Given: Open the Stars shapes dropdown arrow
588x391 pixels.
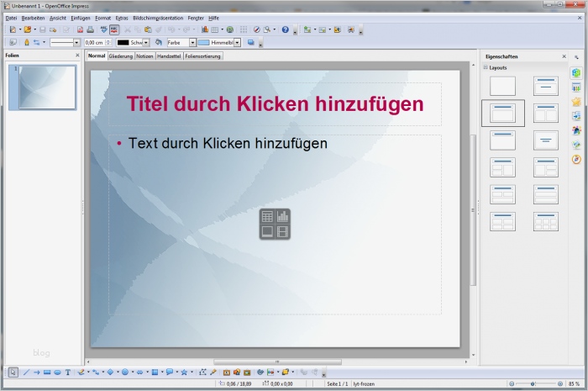Looking at the screenshot, I should coord(192,373).
